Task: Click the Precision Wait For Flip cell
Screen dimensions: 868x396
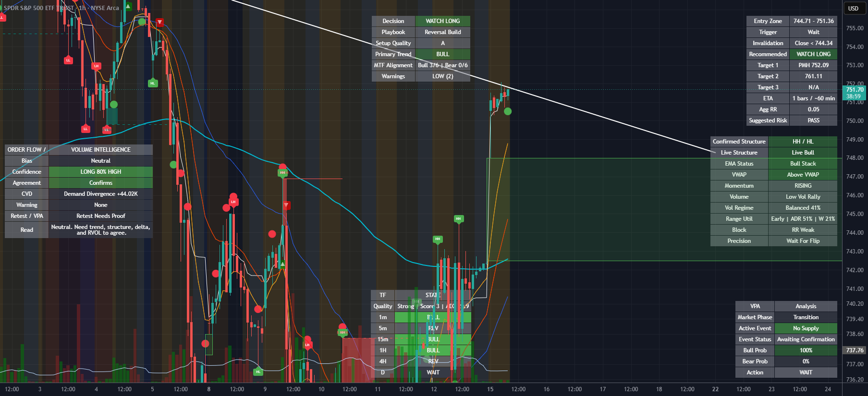Action: pos(803,241)
